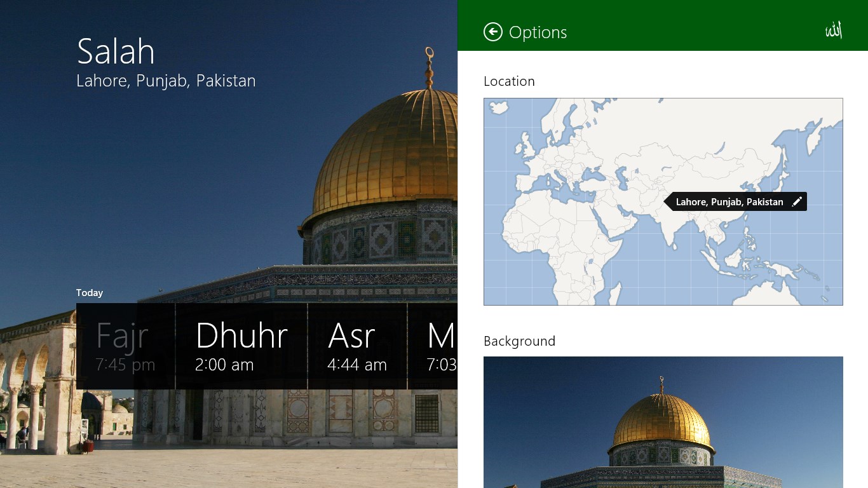Screen dimensions: 868x488
Task: Click the Options header bar title
Action: tap(537, 32)
